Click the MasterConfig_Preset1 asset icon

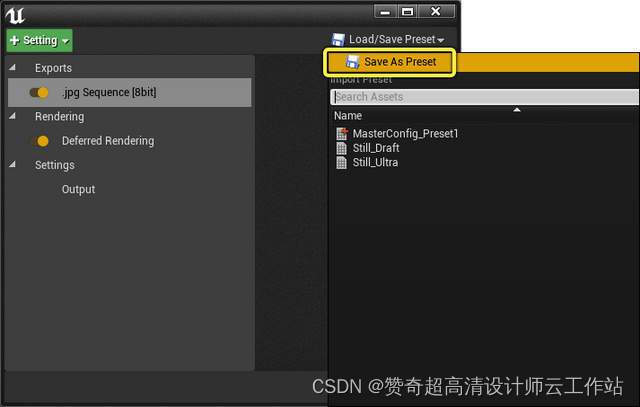pyautogui.click(x=342, y=133)
